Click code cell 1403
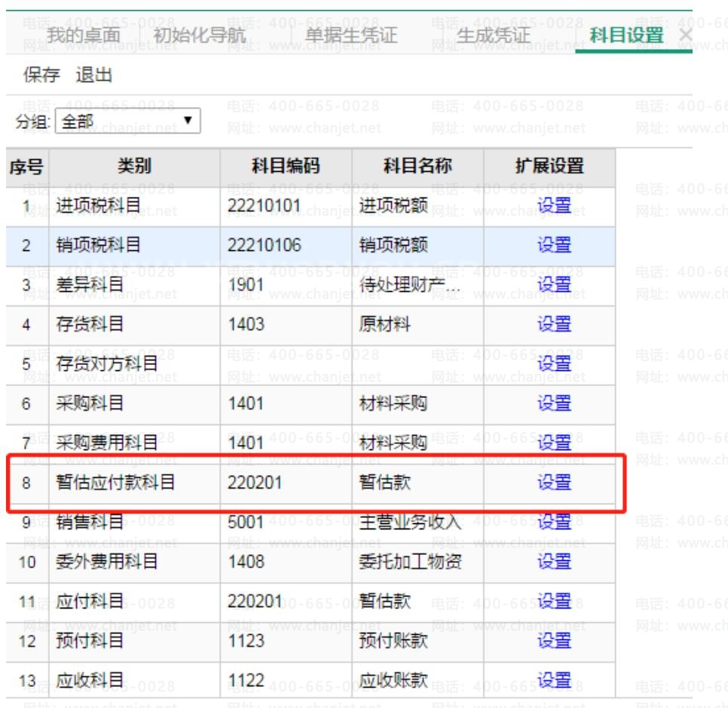The height and width of the screenshot is (708, 728). point(286,325)
